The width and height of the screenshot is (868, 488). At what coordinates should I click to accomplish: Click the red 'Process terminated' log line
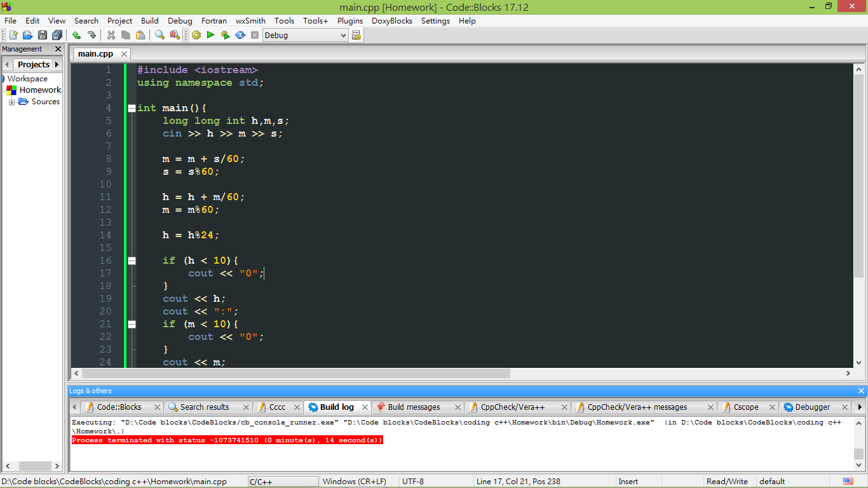coord(227,440)
